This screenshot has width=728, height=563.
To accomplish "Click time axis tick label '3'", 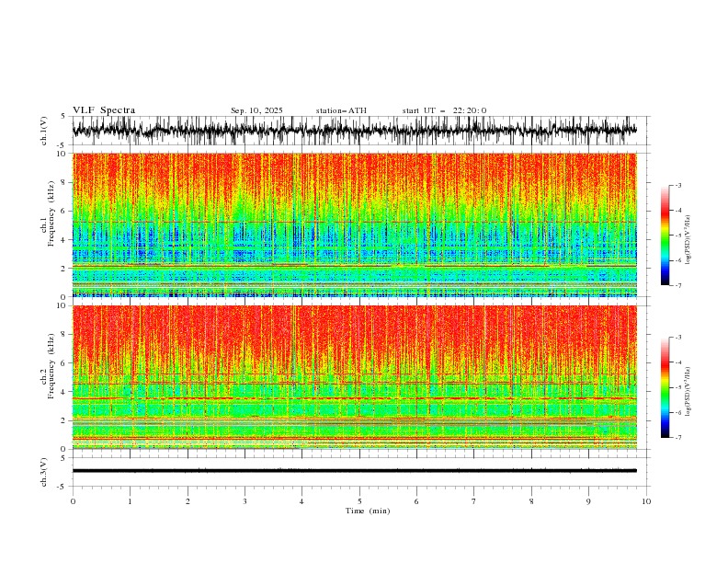I will click(x=245, y=501).
